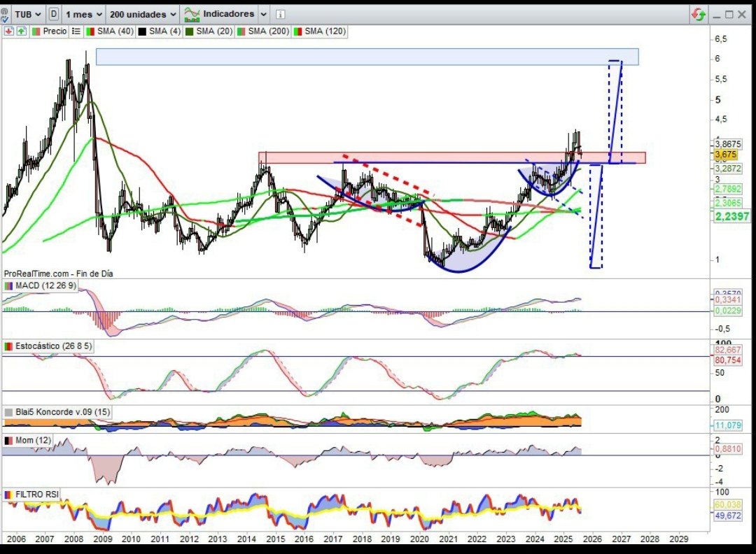Click the chart link group icon

pyautogui.click(x=4, y=15)
